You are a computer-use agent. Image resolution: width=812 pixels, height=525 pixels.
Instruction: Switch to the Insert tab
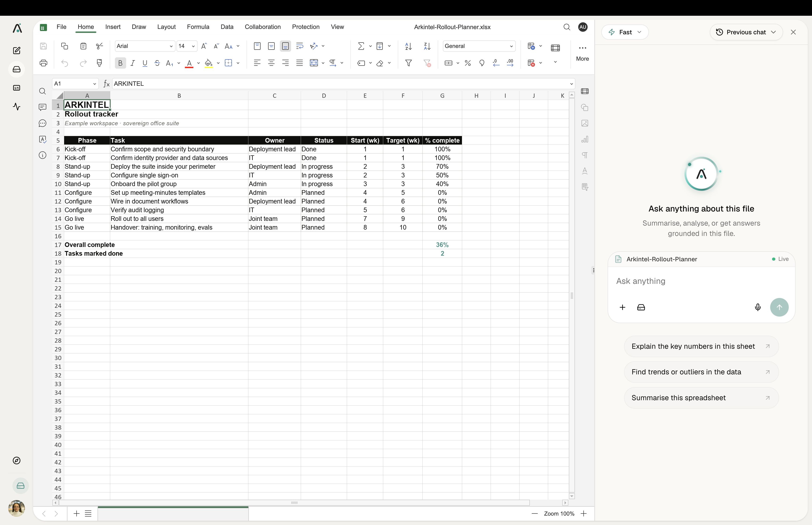[x=113, y=27]
